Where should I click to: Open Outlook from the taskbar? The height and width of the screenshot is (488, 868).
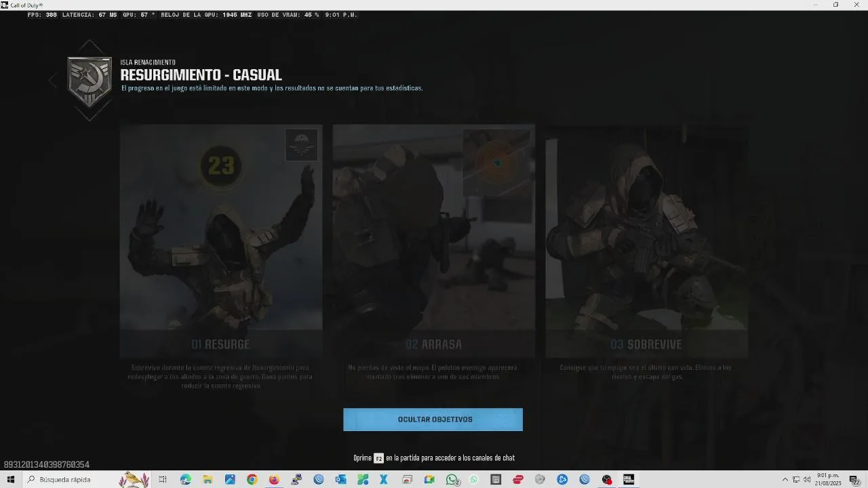pos(340,479)
